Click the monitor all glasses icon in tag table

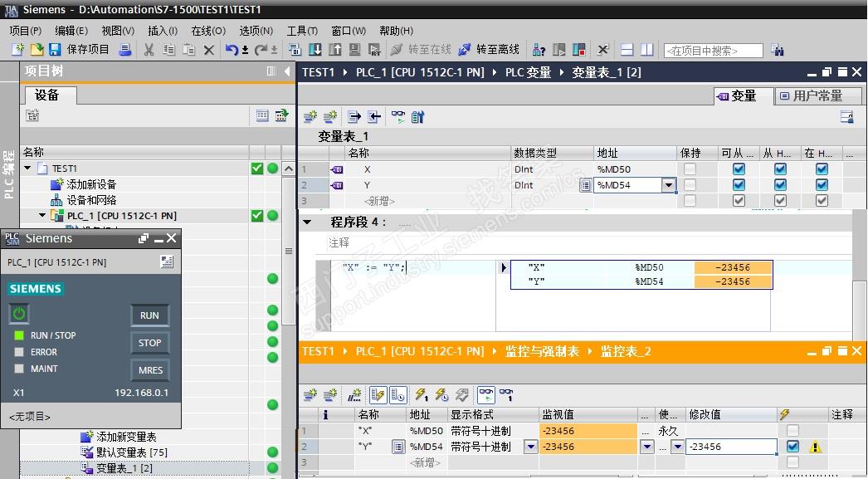pos(398,116)
